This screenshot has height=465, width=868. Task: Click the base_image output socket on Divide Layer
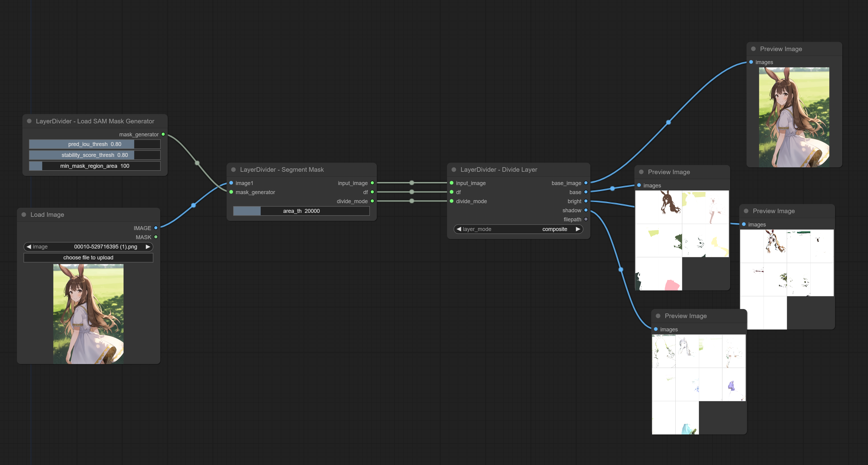click(586, 183)
